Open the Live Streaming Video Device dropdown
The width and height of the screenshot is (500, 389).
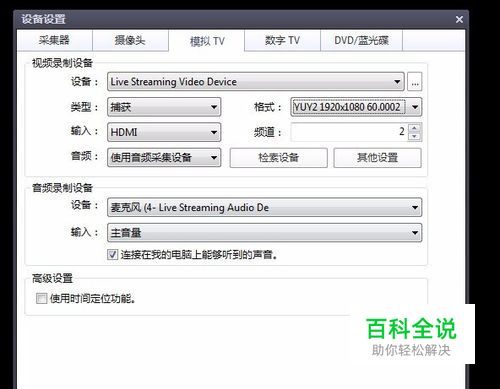(x=256, y=82)
